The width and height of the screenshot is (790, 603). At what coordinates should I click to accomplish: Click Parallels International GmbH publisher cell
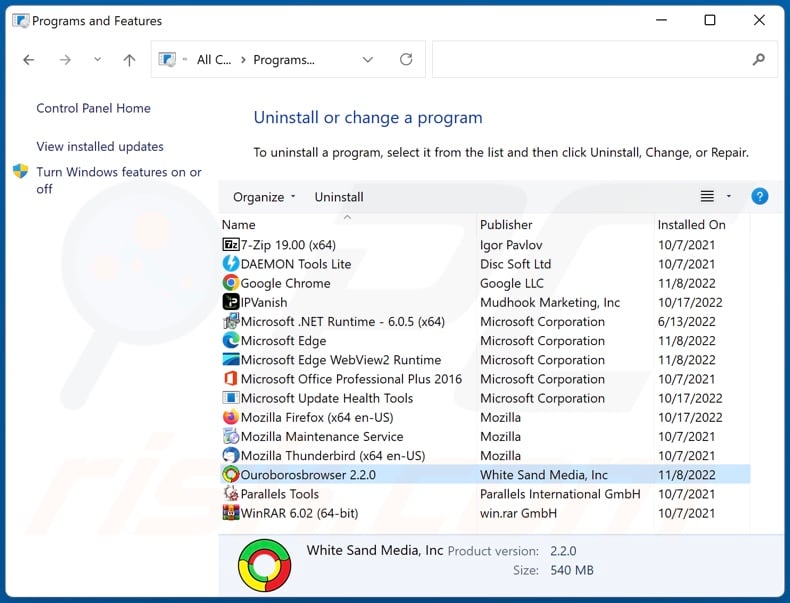click(560, 494)
